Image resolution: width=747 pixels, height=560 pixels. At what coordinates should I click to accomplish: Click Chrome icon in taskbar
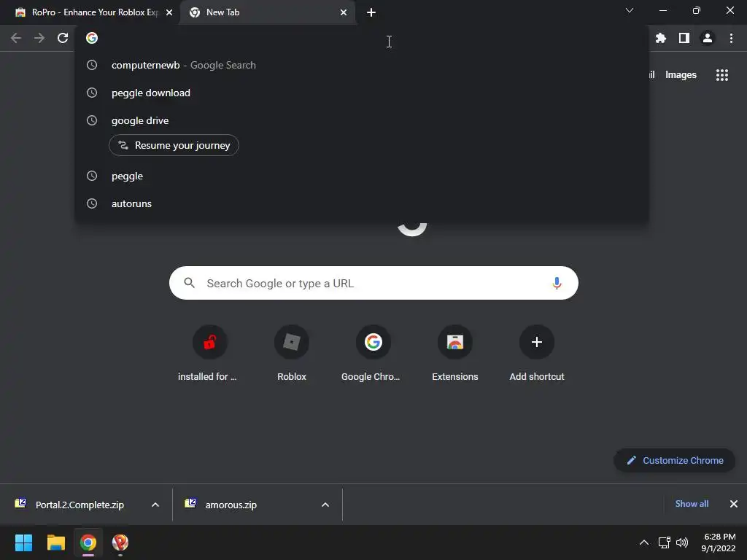88,542
